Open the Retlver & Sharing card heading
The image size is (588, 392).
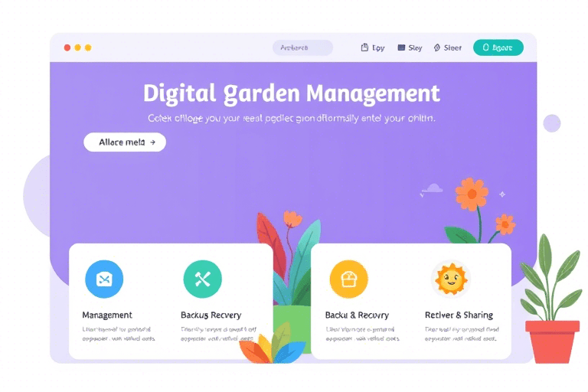click(x=459, y=315)
